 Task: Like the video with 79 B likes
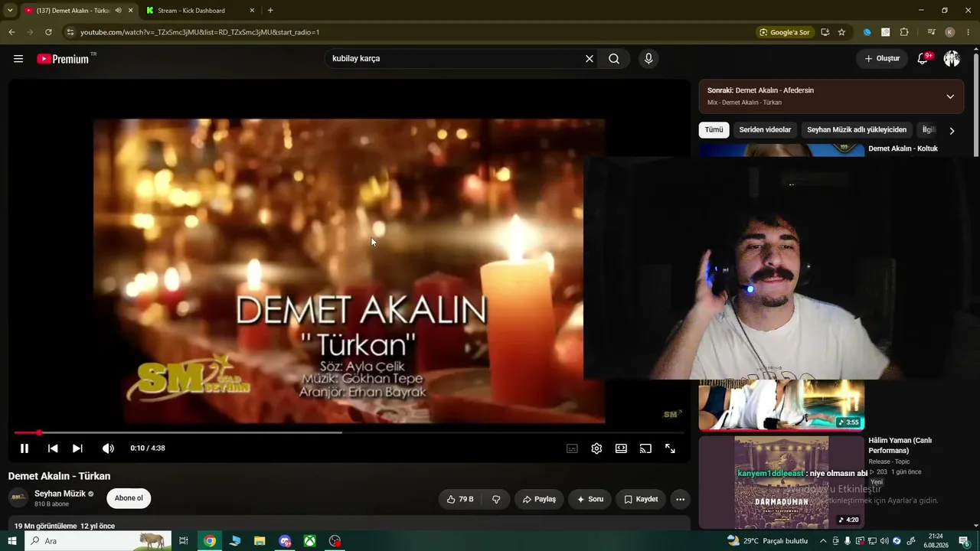click(459, 499)
